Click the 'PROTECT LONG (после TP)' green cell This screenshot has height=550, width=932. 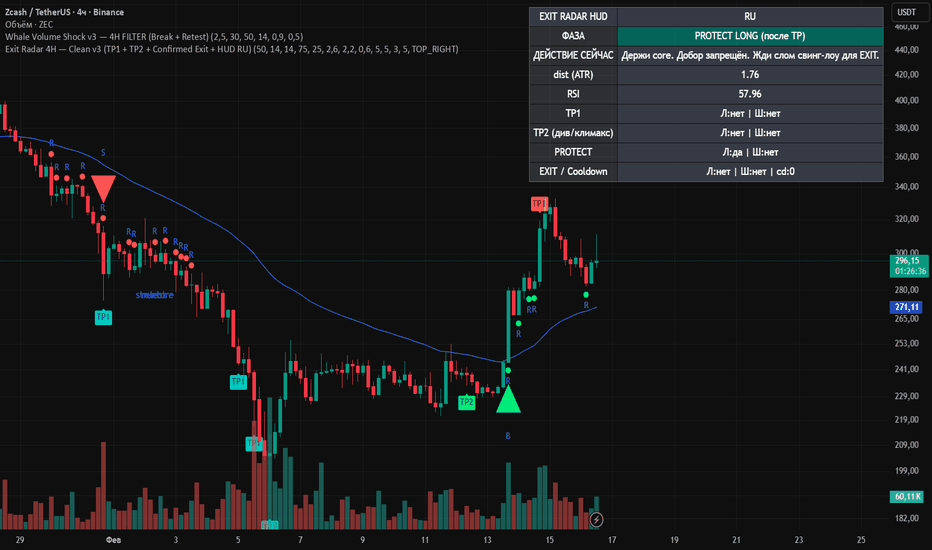pos(750,36)
